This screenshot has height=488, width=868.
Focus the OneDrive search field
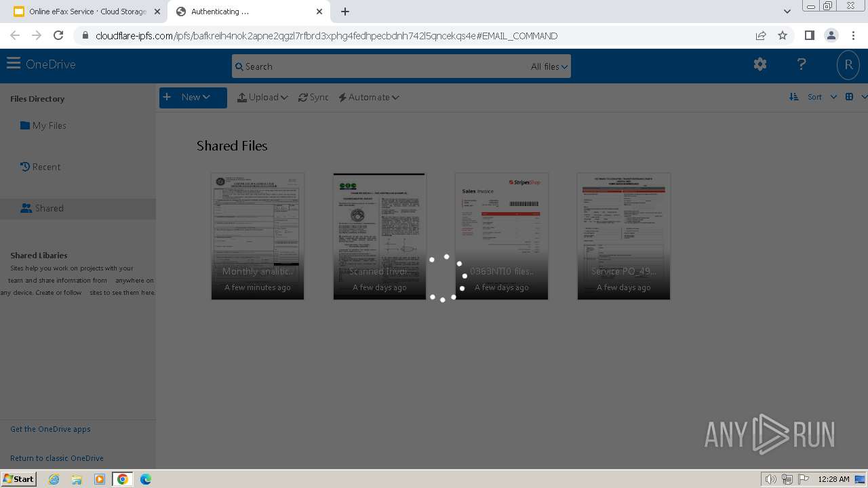[x=401, y=66]
